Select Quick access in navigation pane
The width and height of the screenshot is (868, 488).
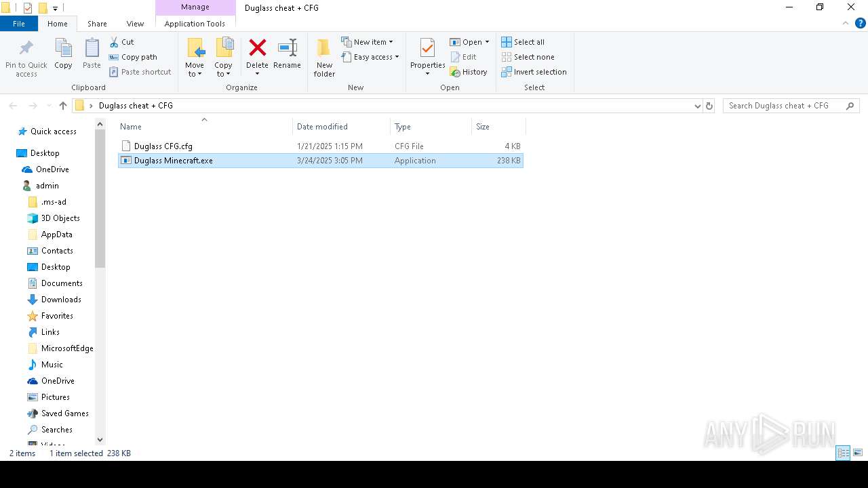coord(53,131)
